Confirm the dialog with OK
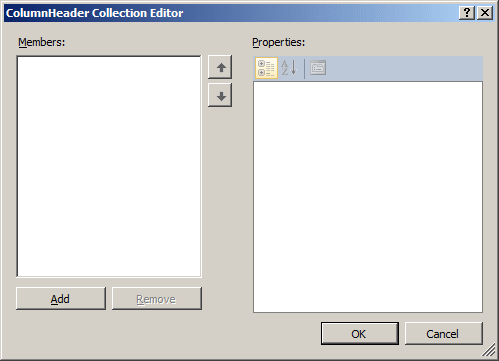The image size is (499, 361). (x=360, y=333)
